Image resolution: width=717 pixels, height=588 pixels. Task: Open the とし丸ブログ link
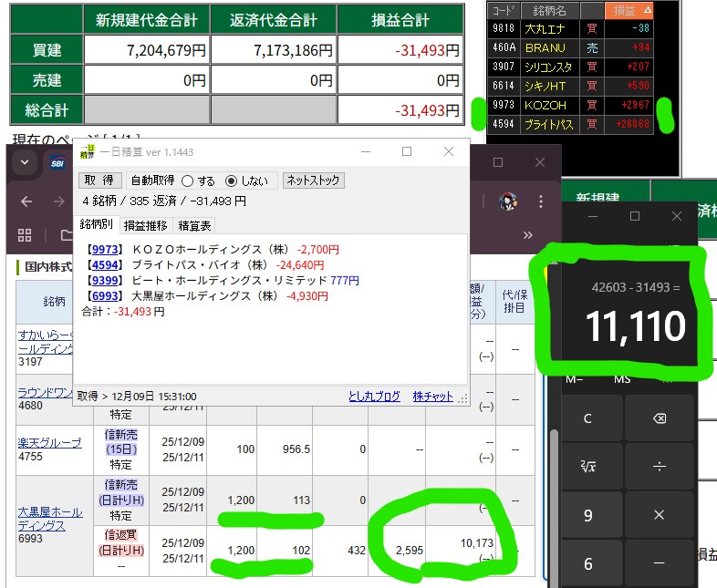(x=374, y=397)
